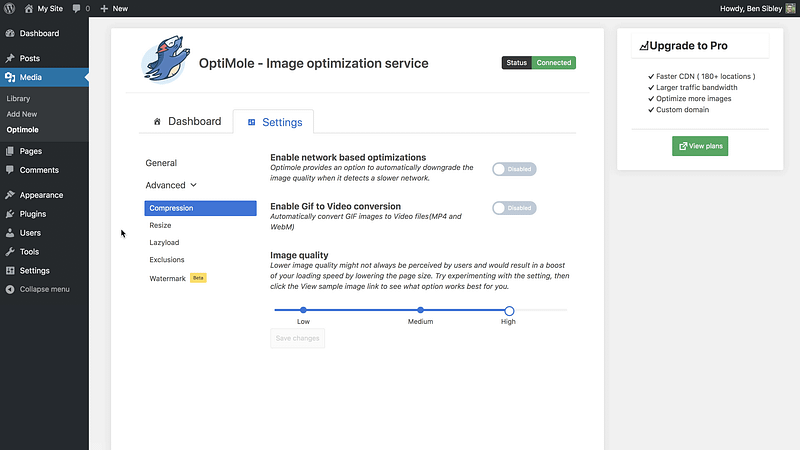
Task: Open the Resize settings
Action: [x=160, y=225]
